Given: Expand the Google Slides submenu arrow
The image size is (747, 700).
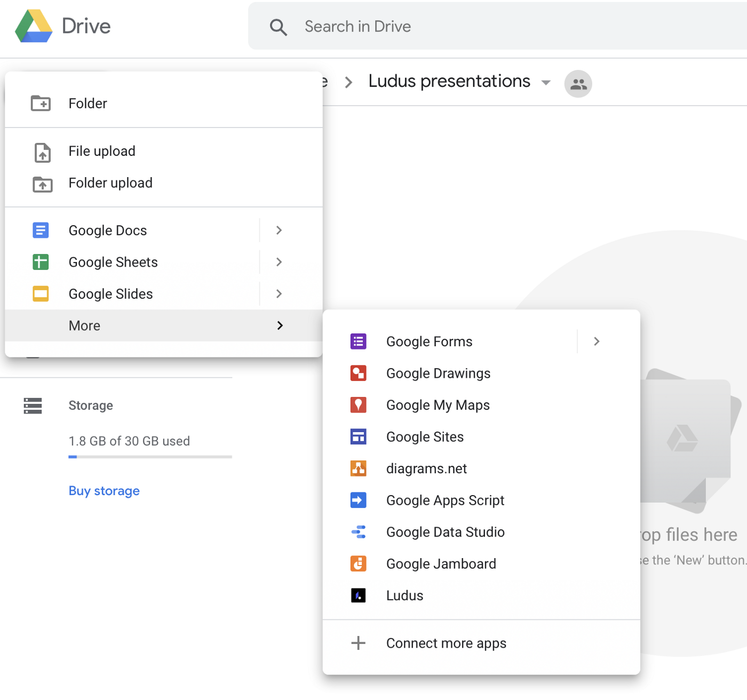Looking at the screenshot, I should 279,294.
